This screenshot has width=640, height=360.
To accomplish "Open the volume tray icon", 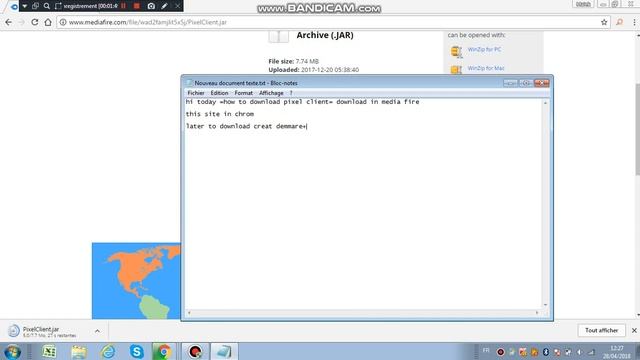I will 579,352.
